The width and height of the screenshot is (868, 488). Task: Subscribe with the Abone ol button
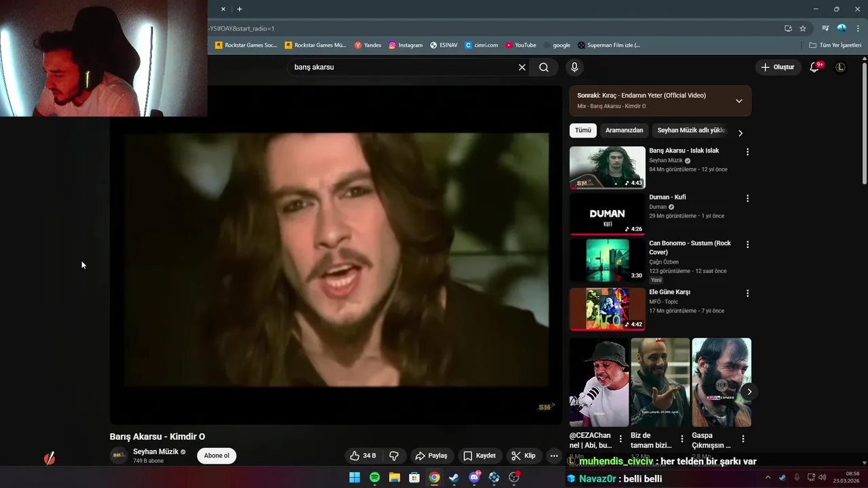217,455
